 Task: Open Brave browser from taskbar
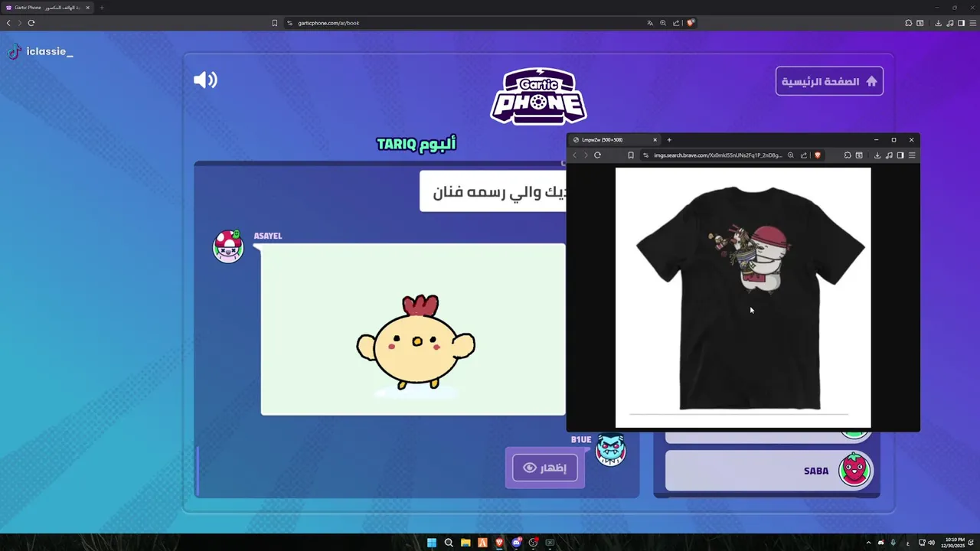click(499, 543)
